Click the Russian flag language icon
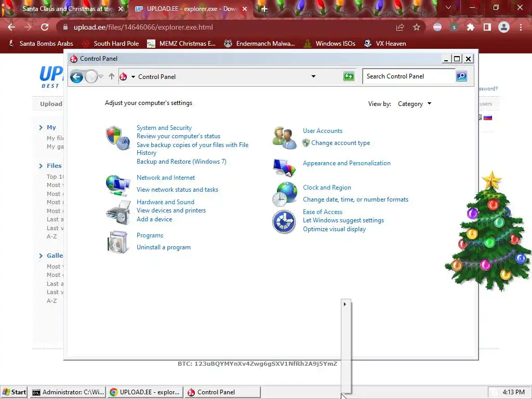The height and width of the screenshot is (399, 532). tap(488, 118)
